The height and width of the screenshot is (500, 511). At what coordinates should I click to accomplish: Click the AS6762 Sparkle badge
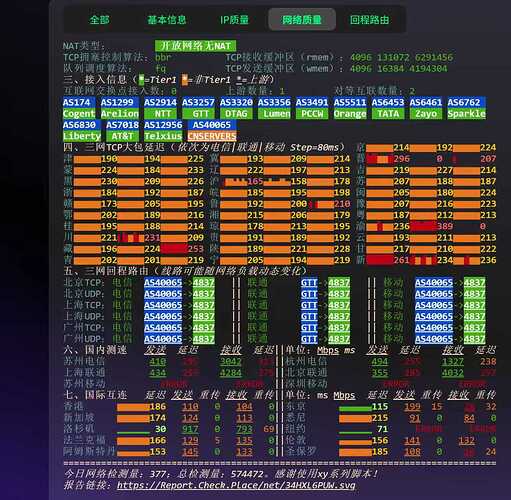pos(466,108)
